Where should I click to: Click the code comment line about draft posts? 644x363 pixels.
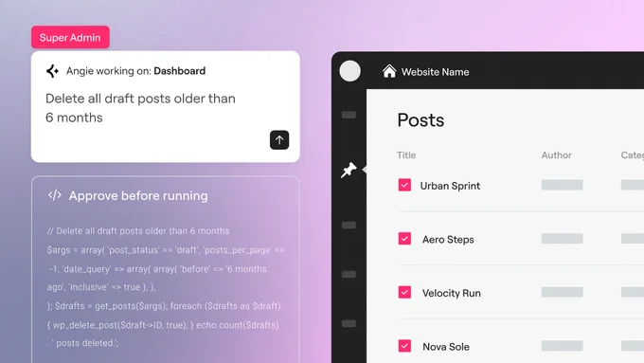point(138,231)
